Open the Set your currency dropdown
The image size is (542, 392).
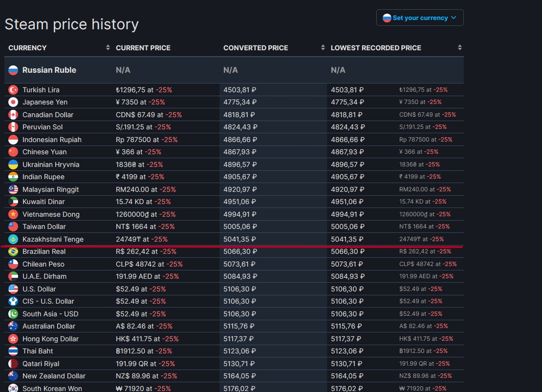tap(420, 18)
